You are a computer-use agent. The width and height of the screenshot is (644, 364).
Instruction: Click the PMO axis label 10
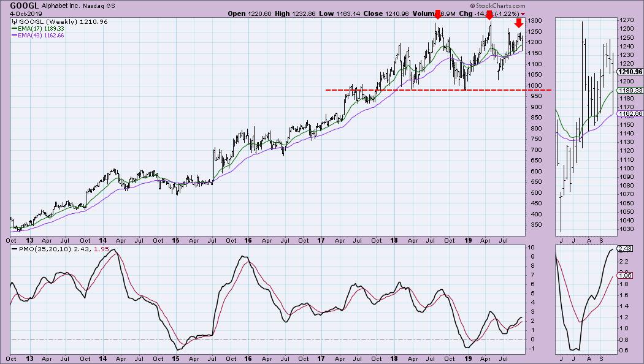coord(531,247)
